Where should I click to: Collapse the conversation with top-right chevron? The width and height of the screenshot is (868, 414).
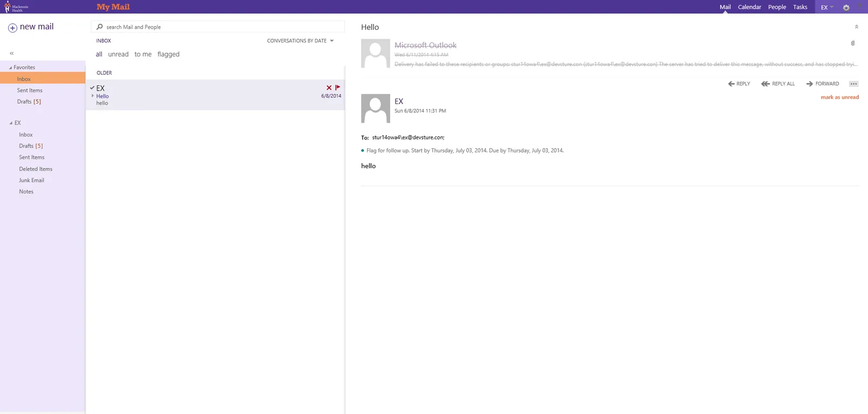[x=857, y=27]
